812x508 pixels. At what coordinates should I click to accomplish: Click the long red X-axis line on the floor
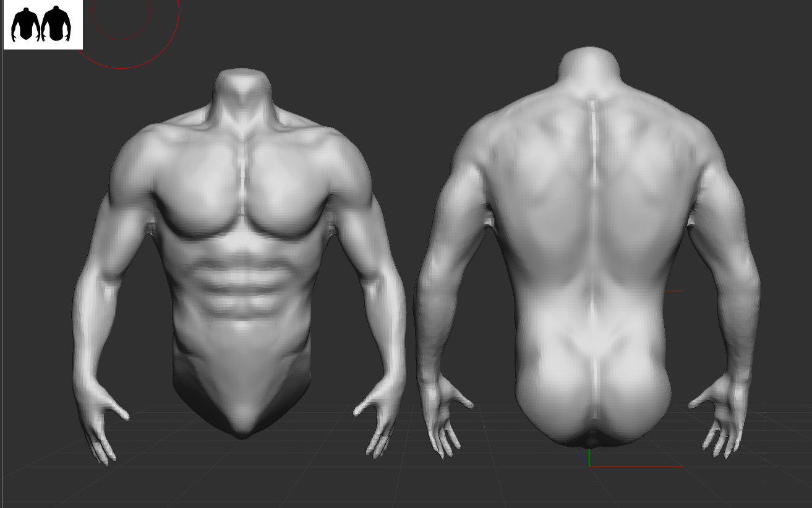coord(637,467)
